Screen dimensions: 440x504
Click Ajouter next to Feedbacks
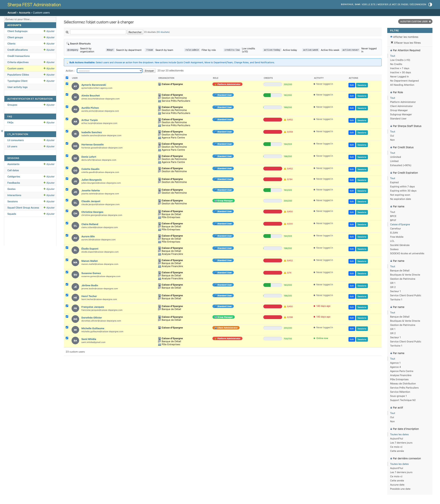click(49, 183)
